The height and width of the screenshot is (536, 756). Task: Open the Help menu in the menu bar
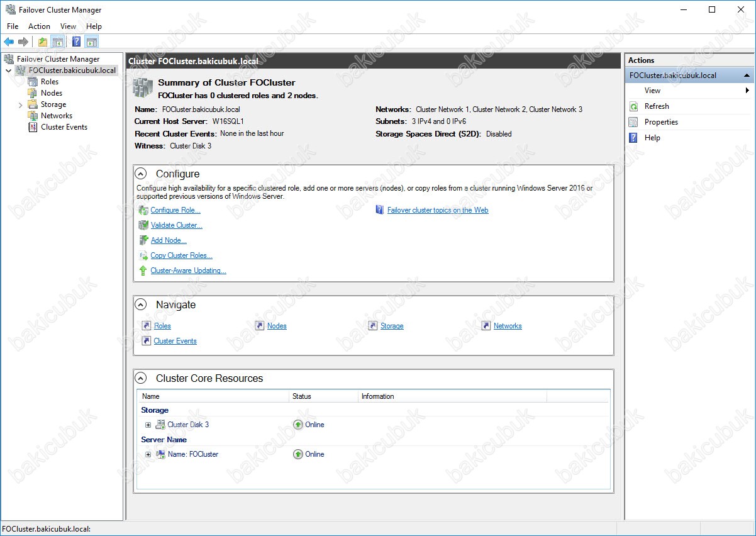click(x=94, y=26)
